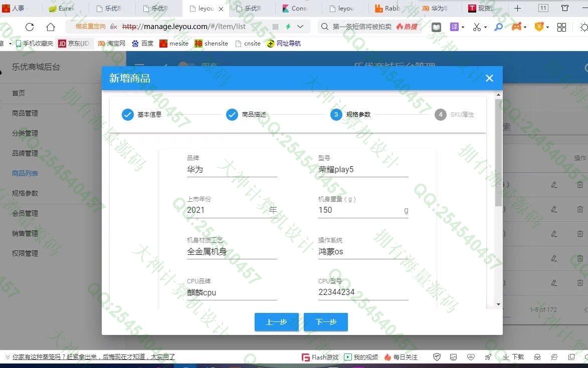Click the magnifier icon in search box
Viewport: 588px width, 368px height.
coord(325,27)
